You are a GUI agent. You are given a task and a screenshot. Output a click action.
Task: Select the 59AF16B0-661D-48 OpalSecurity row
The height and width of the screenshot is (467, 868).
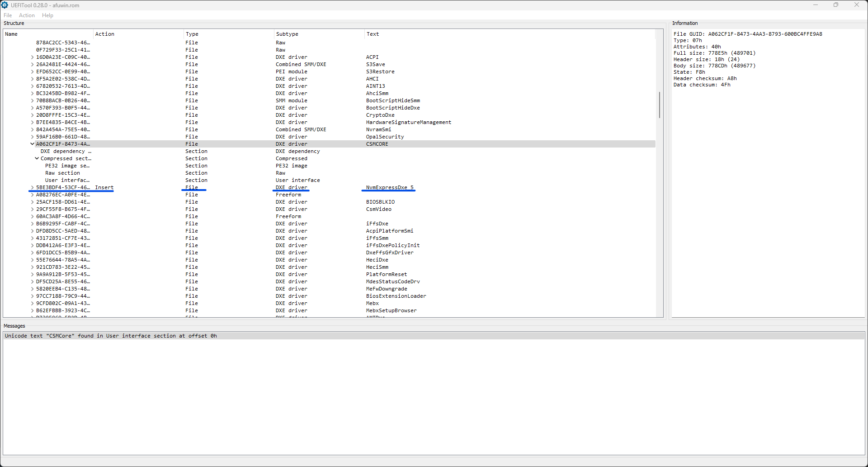tap(329, 137)
